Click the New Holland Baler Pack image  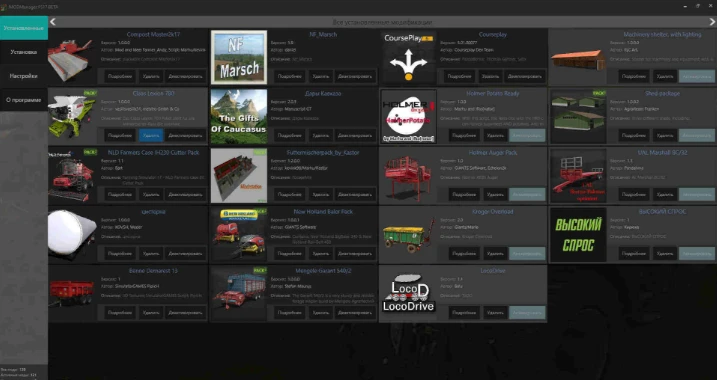click(x=239, y=234)
